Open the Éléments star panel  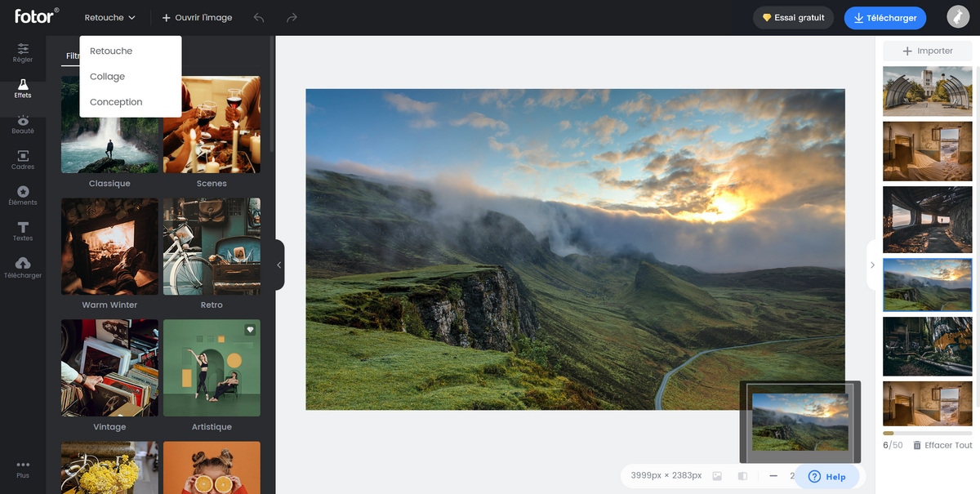(23, 195)
